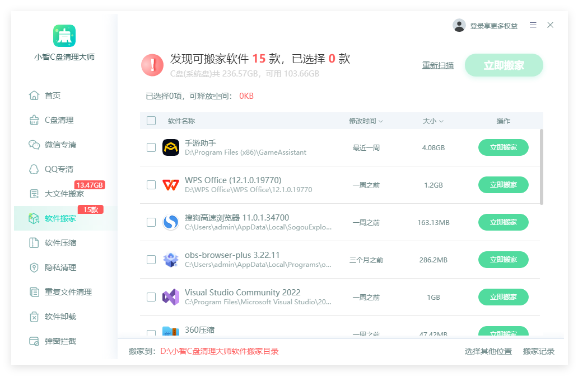Click the Visual Studio Community 2022 name
Viewport: 579px width, 376px height.
tap(243, 292)
